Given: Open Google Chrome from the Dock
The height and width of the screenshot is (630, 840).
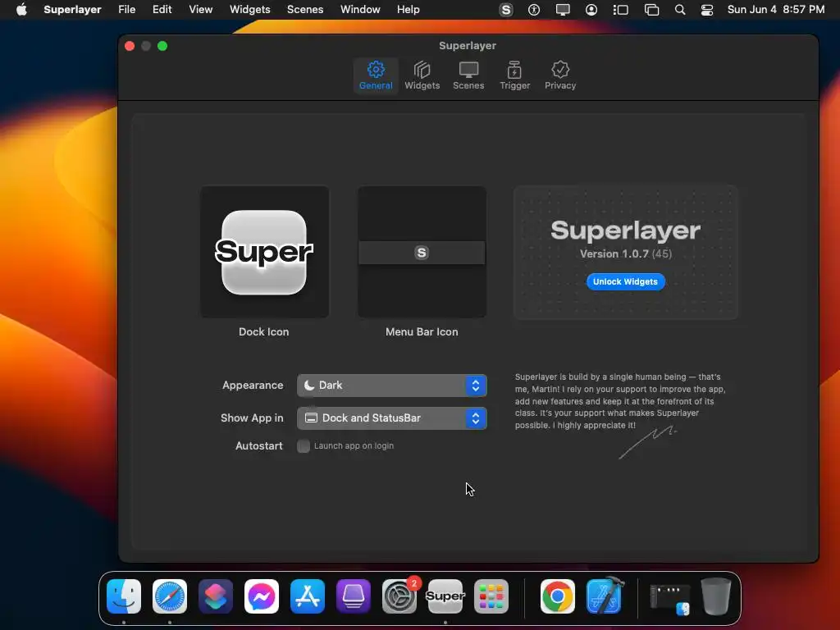Looking at the screenshot, I should point(557,596).
